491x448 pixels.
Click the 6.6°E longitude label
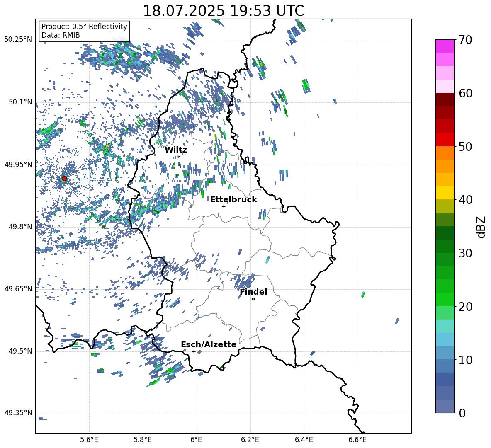point(357,440)
